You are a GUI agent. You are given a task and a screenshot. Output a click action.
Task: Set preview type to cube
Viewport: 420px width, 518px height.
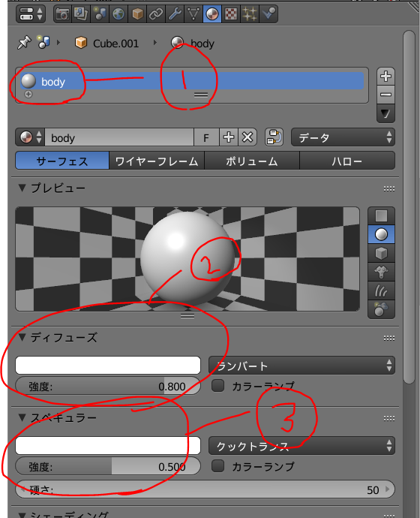[x=381, y=254]
